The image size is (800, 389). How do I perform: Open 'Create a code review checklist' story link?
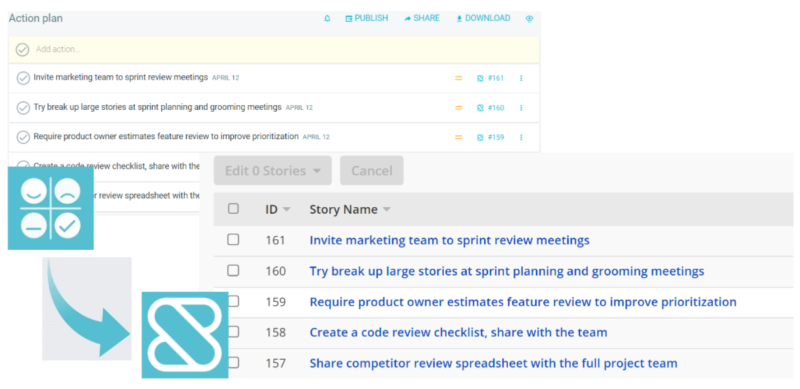click(458, 332)
